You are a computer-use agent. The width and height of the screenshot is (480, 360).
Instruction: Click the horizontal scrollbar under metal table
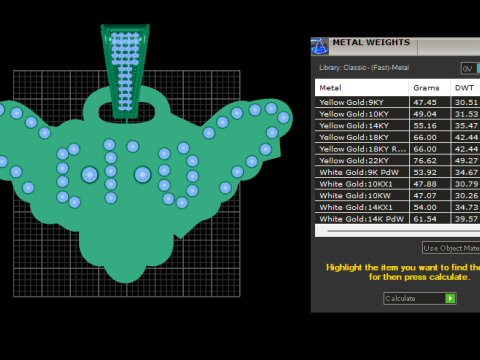point(397,231)
